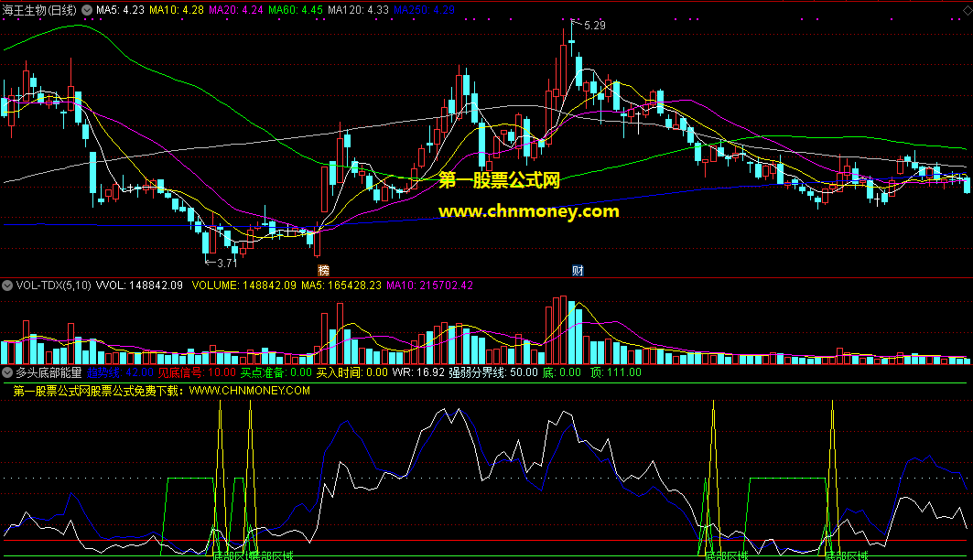The image size is (973, 560).
Task: Click the 买点准备: 0.00 value
Action: [x=276, y=372]
